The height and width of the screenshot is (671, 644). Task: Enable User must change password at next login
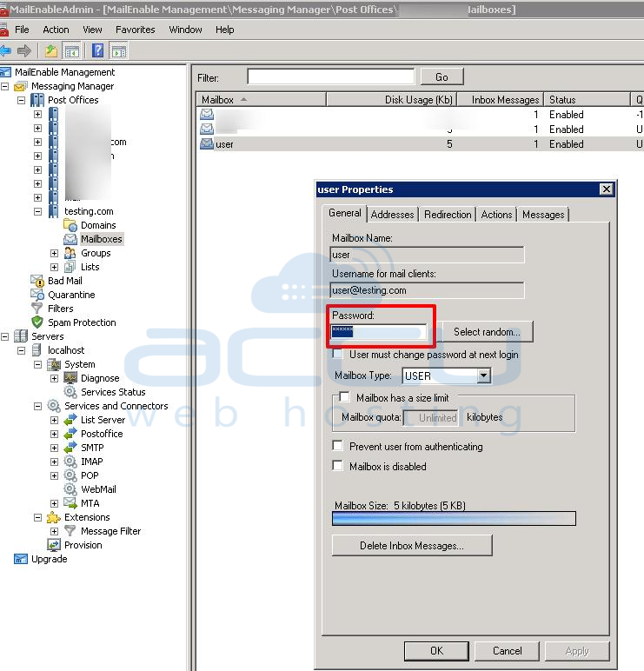point(337,355)
